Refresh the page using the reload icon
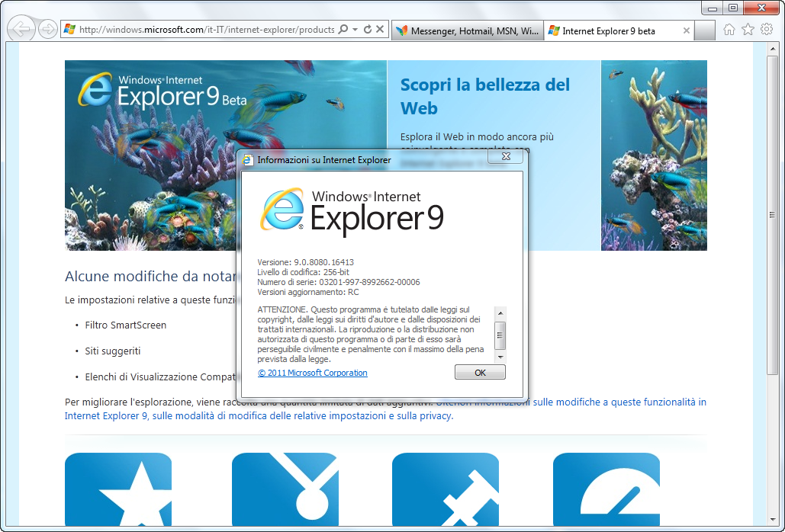 click(x=368, y=30)
